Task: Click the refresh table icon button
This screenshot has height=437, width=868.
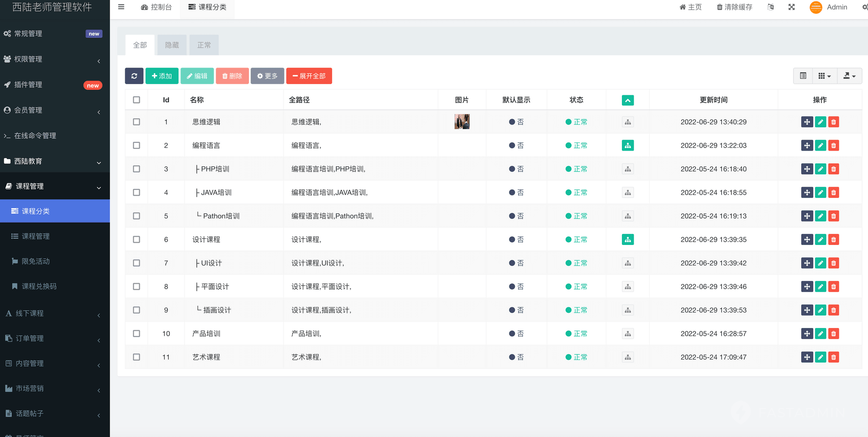Action: [x=134, y=76]
